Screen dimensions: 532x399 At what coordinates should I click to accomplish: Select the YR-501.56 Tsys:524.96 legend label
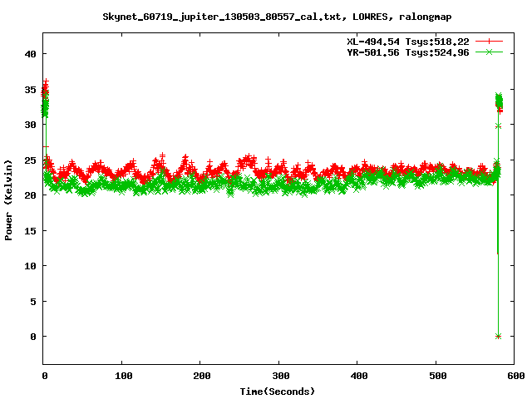click(408, 52)
